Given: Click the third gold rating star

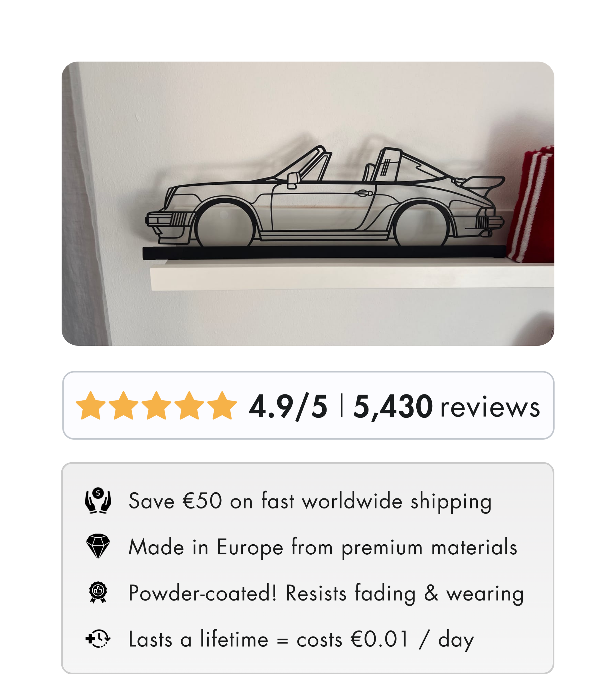Looking at the screenshot, I should [x=156, y=405].
